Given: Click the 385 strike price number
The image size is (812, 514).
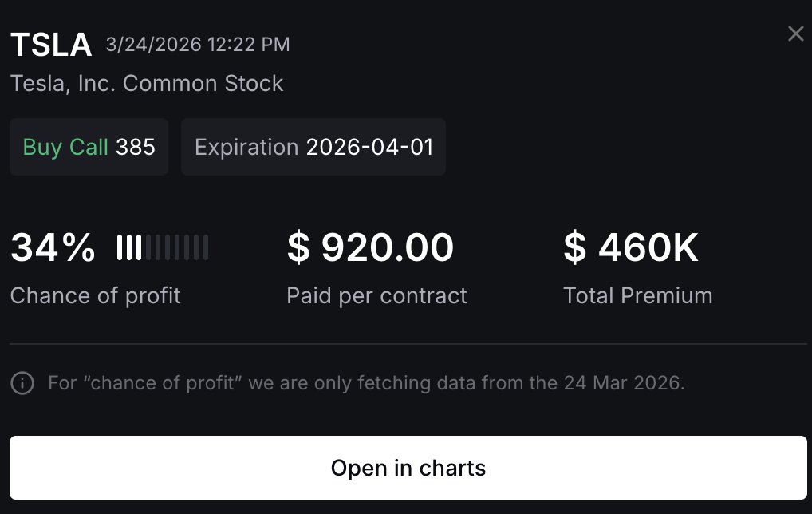Looking at the screenshot, I should click(x=136, y=147).
